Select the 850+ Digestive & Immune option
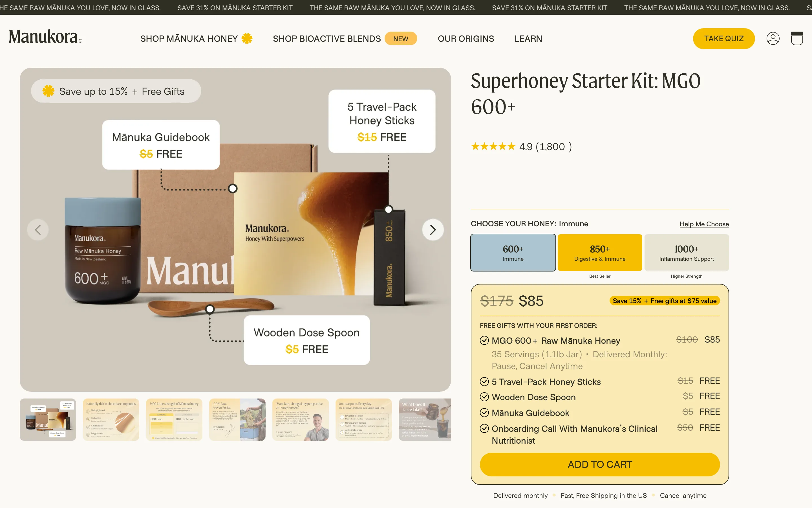 tap(600, 253)
